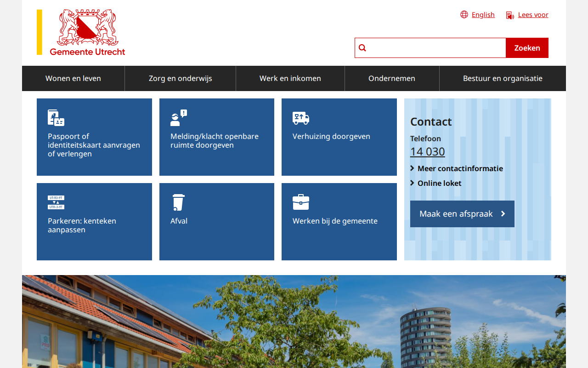
Task: Open the Zorg en onderwijs menu
Action: [x=180, y=78]
